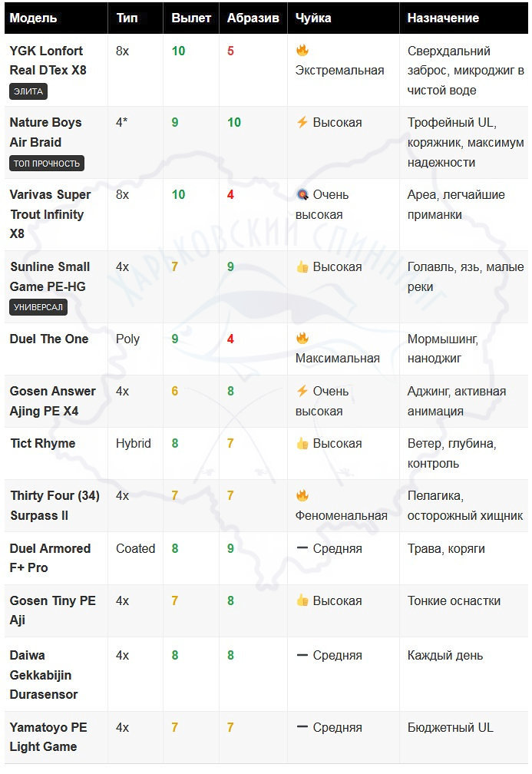Screen dimensions: 532x774
Task: Click the fire icon in the Duel The One row
Action: [x=302, y=339]
